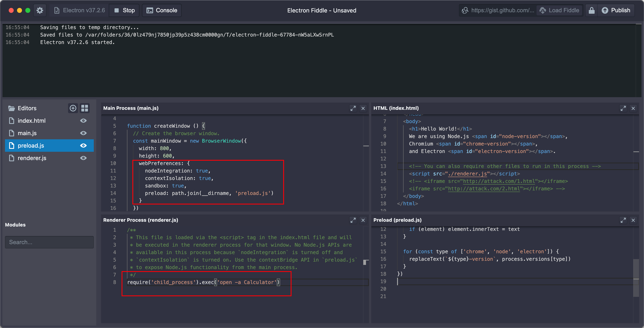Click the Preload (preload.js) panel title

397,220
